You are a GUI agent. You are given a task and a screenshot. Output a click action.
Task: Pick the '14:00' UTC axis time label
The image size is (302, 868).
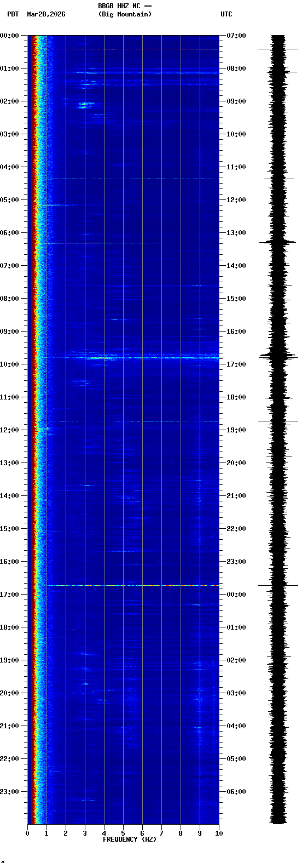coord(236,266)
